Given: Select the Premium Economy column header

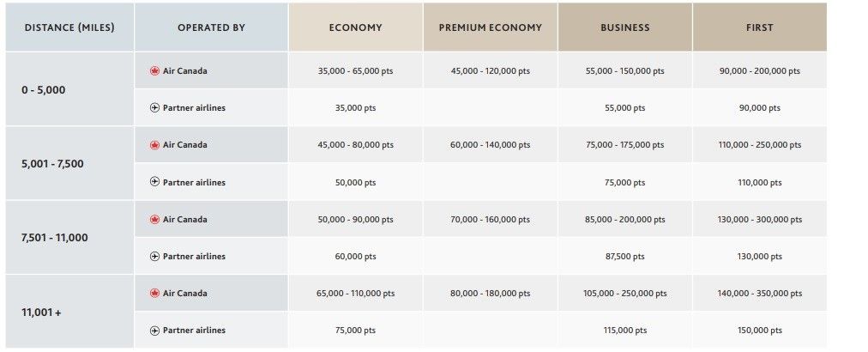Looking at the screenshot, I should (x=490, y=27).
